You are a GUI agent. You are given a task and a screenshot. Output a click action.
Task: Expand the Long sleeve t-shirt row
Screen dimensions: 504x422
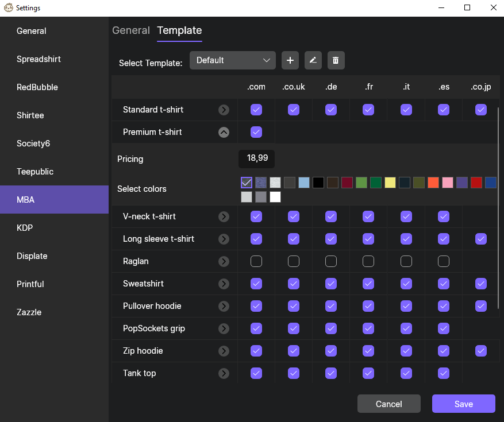[x=224, y=239]
